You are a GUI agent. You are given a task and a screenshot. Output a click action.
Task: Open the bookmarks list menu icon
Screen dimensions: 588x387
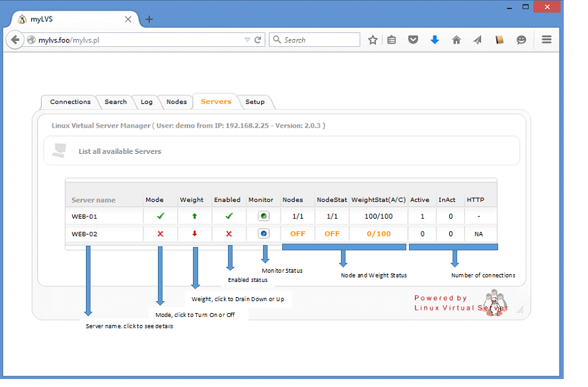pos(392,40)
